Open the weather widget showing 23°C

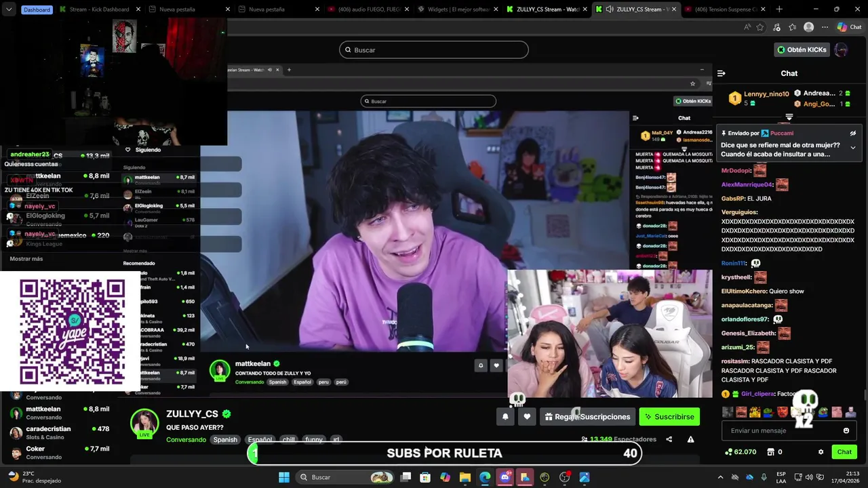[x=35, y=477]
